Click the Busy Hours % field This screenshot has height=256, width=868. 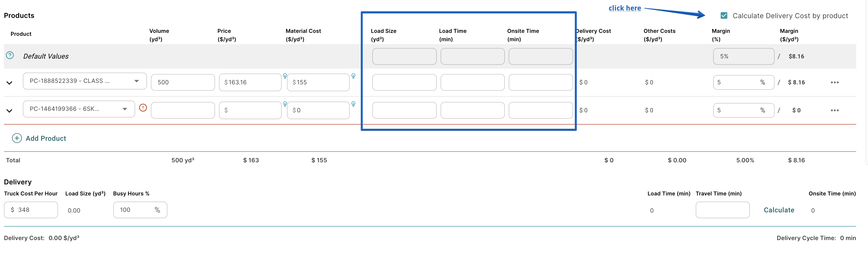point(135,210)
